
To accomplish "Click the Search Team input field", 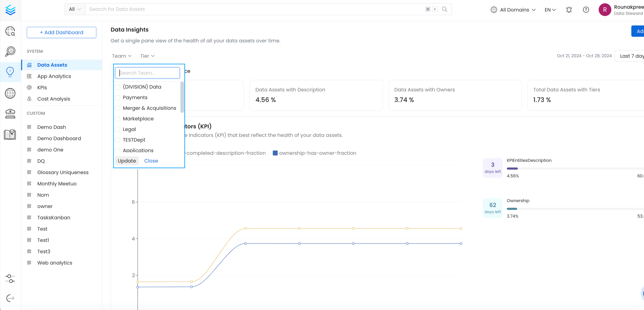I will pyautogui.click(x=147, y=73).
